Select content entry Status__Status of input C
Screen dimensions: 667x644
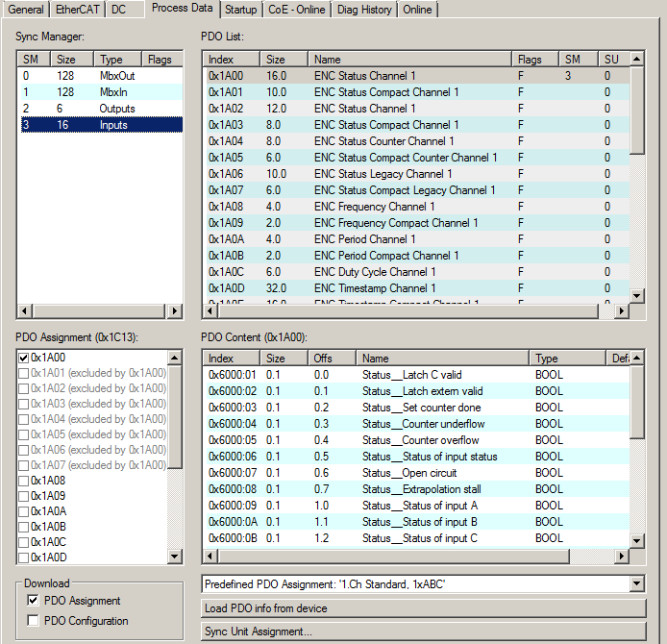418,538
